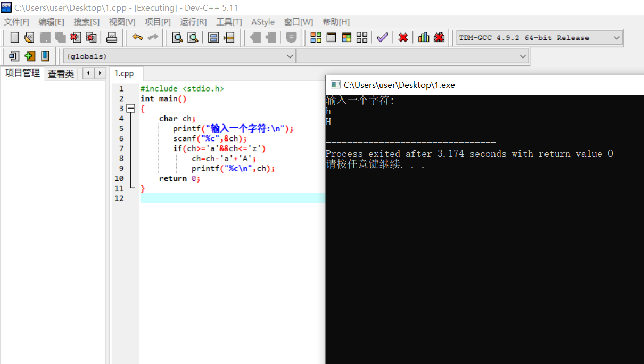Click the ch=ch-'a'+'A'; line
The image size is (644, 364).
224,159
